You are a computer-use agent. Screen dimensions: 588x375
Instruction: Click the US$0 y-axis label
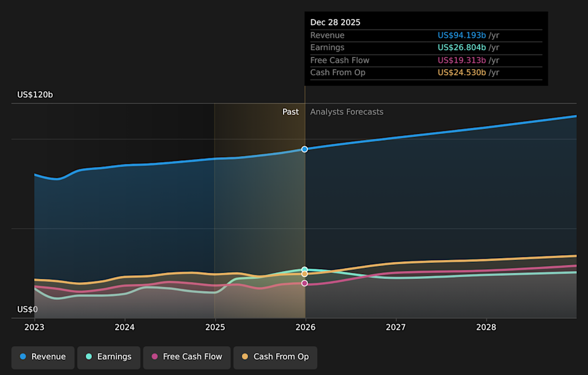(27, 310)
